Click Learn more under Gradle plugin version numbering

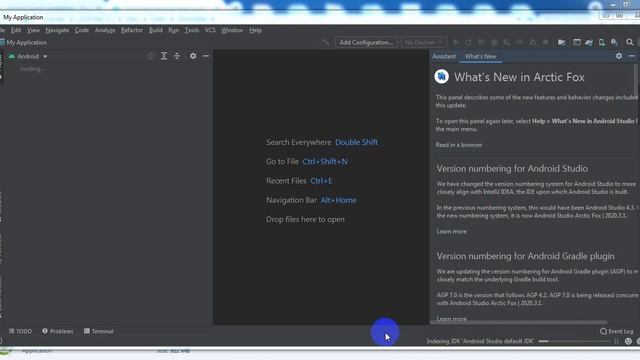coord(451,319)
